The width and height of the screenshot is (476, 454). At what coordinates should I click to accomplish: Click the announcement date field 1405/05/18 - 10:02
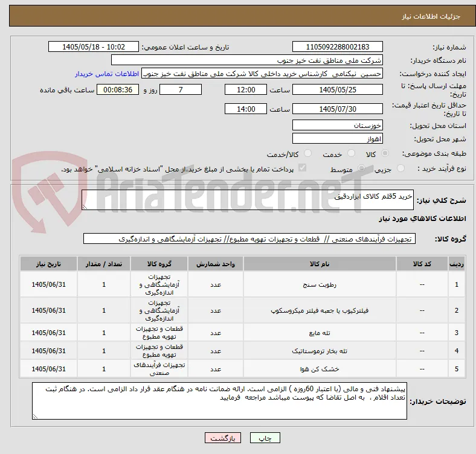point(94,46)
